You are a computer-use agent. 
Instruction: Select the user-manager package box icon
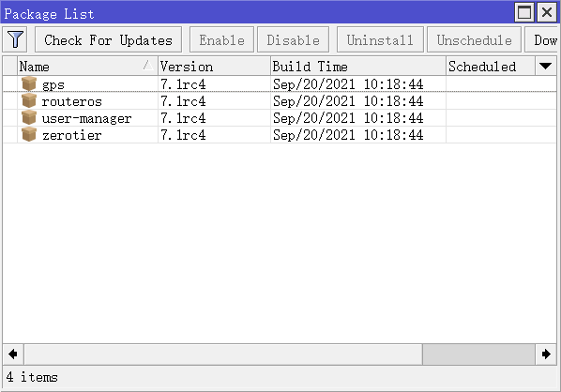point(29,117)
